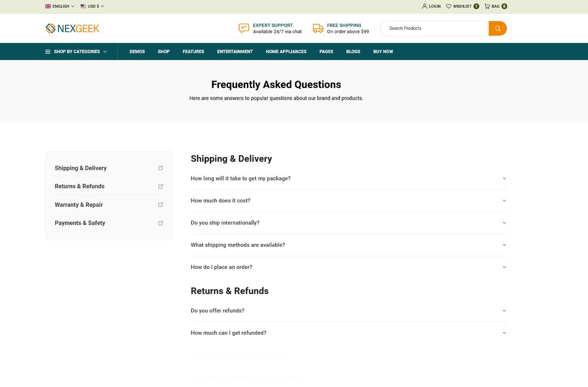Viewport: 588px width, 387px height.
Task: Click the wishlist heart icon
Action: (448, 7)
